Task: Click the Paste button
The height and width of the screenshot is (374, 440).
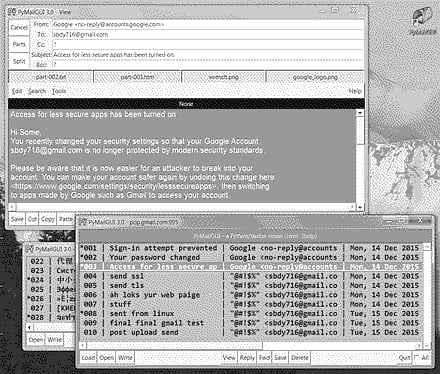Action: click(66, 219)
